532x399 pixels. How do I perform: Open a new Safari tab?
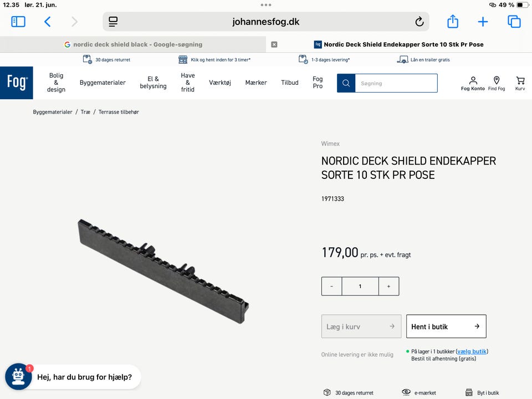pyautogui.click(x=483, y=22)
